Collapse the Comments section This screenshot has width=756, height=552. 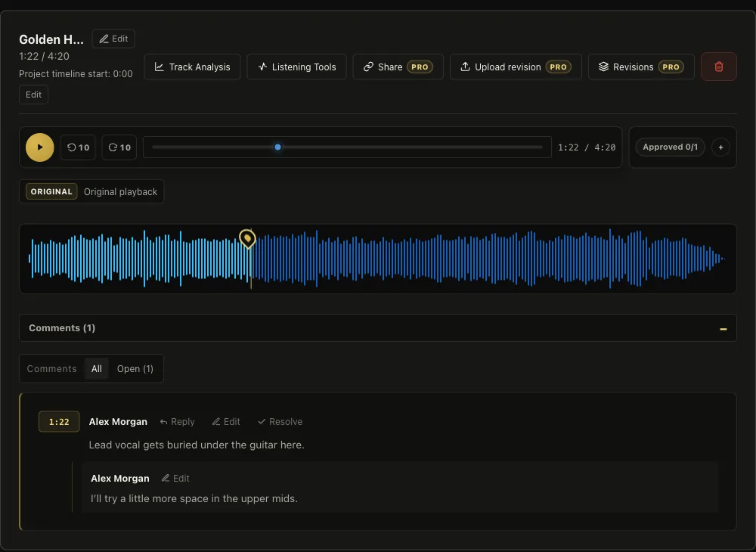tap(723, 328)
